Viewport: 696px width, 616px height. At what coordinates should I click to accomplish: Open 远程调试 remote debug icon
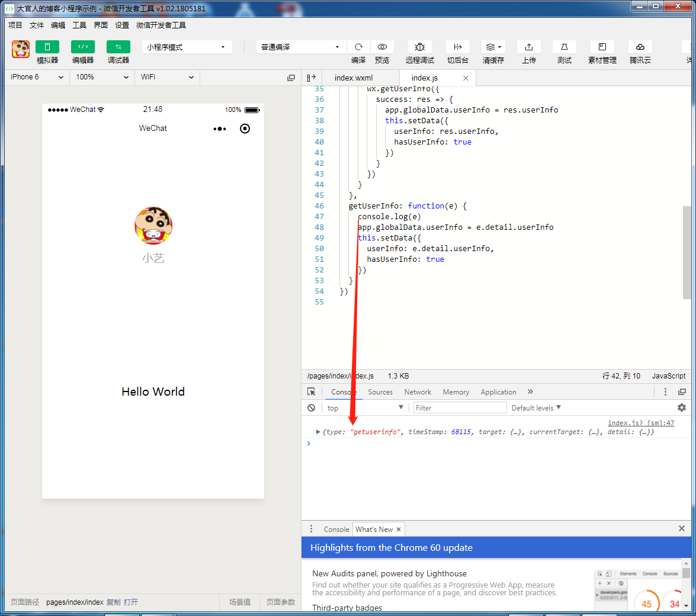click(419, 47)
